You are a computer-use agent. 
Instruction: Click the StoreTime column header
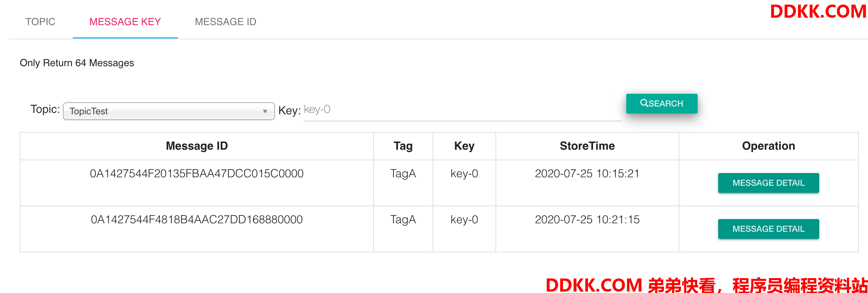[x=587, y=146]
